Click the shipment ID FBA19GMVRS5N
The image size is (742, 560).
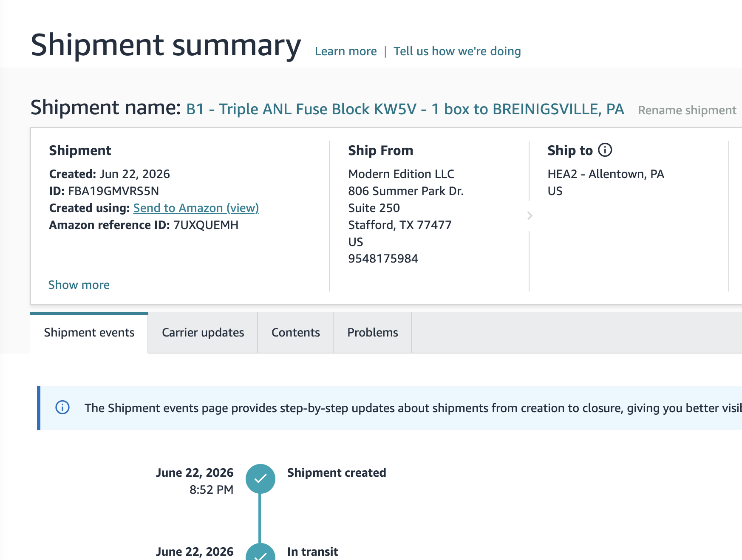(x=113, y=191)
